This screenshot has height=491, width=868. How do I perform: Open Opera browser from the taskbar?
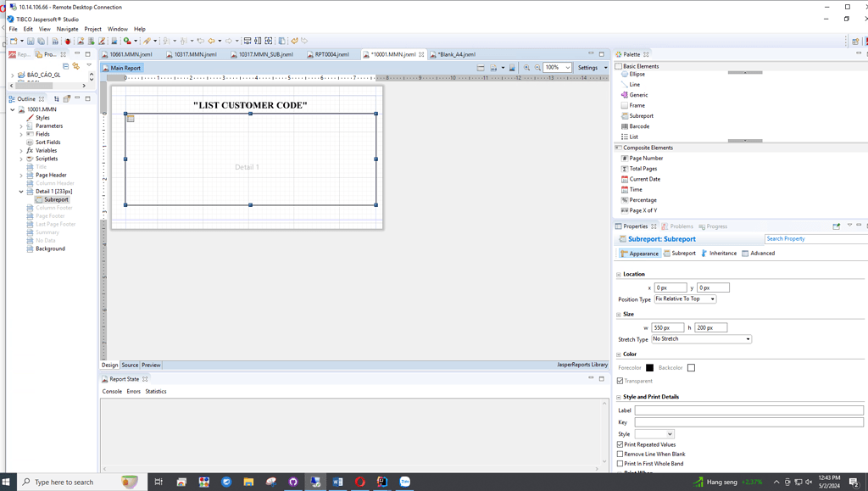pos(359,483)
